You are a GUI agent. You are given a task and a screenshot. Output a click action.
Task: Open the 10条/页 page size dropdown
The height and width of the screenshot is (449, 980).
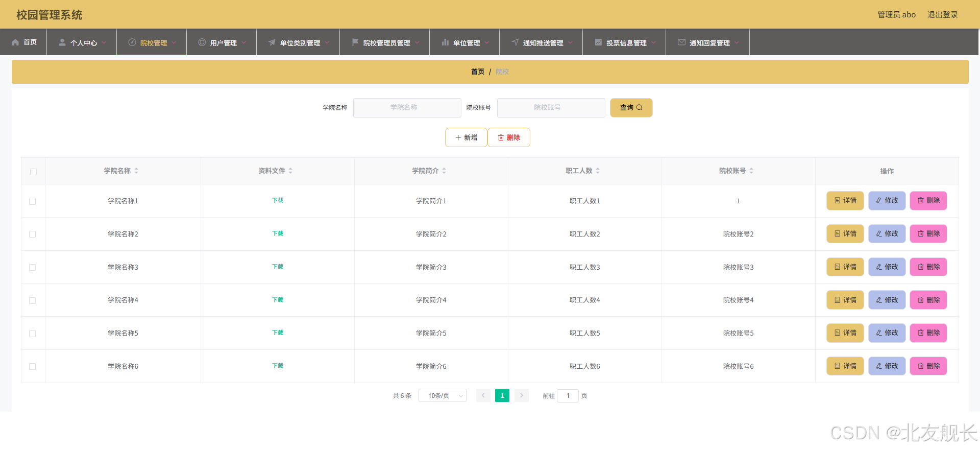(x=443, y=395)
